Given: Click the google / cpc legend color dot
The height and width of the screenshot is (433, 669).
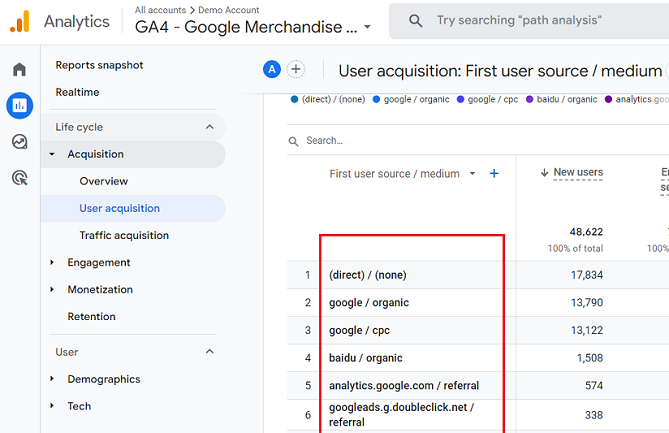Looking at the screenshot, I should pyautogui.click(x=460, y=99).
